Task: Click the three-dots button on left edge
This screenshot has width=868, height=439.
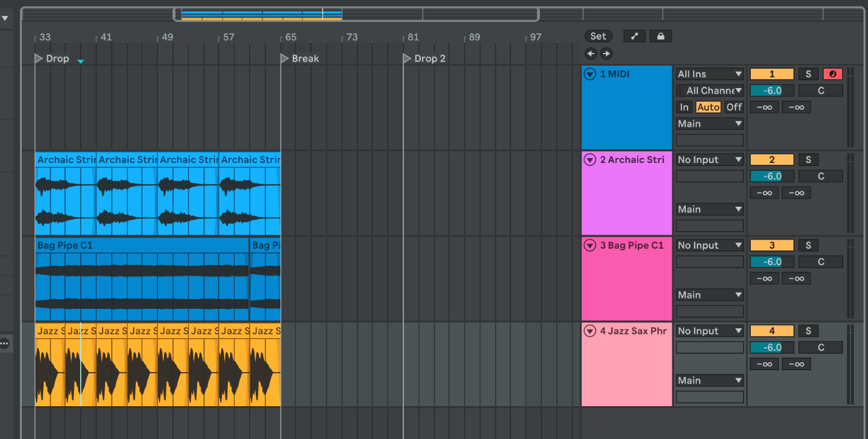Action: point(4,344)
